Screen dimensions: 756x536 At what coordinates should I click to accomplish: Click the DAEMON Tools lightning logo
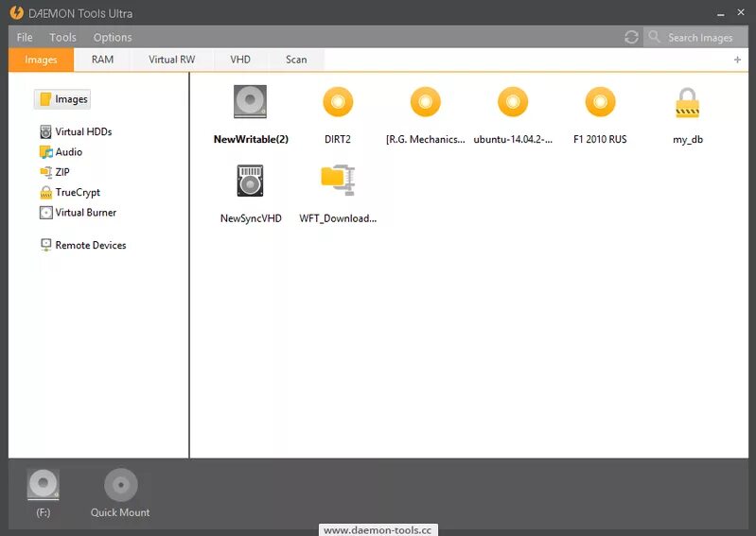(x=16, y=12)
